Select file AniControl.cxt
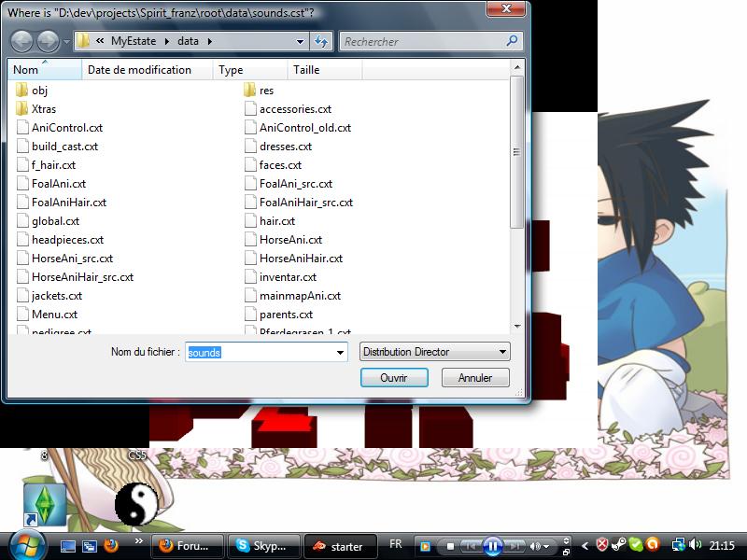 60,128
